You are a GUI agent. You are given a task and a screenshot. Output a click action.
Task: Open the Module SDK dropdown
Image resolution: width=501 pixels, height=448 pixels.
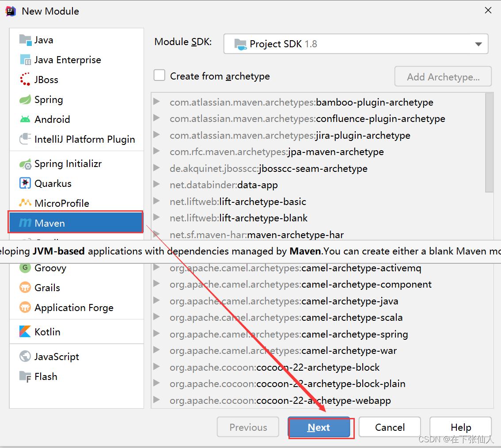[x=356, y=44]
